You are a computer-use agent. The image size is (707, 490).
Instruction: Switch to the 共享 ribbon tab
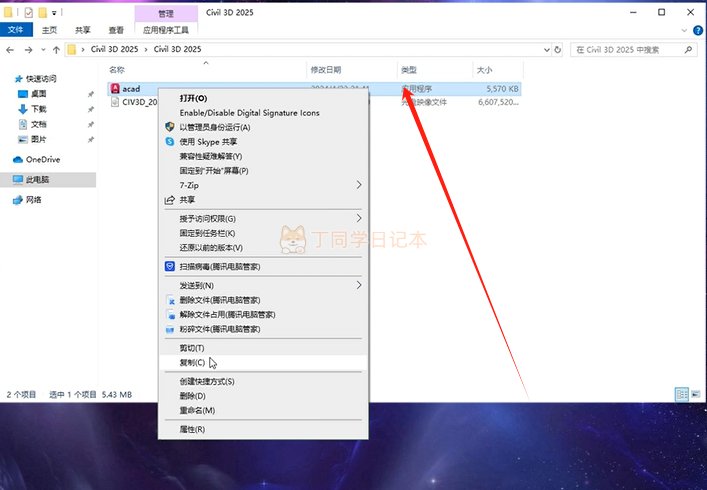[x=83, y=30]
